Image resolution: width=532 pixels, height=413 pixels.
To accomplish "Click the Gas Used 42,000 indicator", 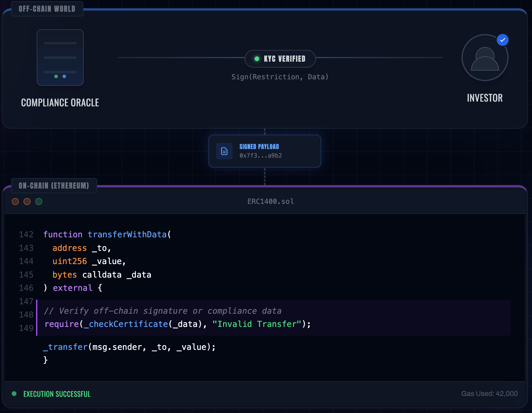I will (x=489, y=394).
